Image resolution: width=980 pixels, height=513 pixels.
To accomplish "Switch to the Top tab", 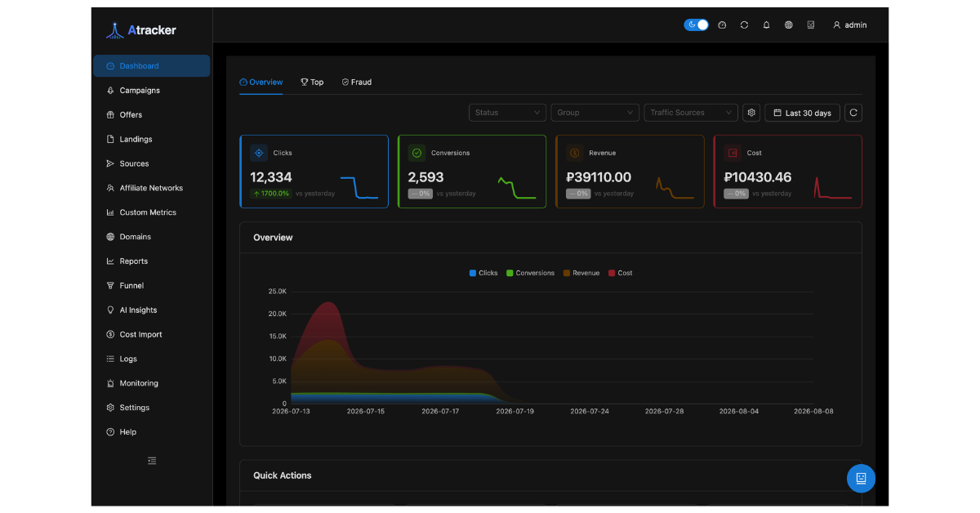I will point(312,82).
